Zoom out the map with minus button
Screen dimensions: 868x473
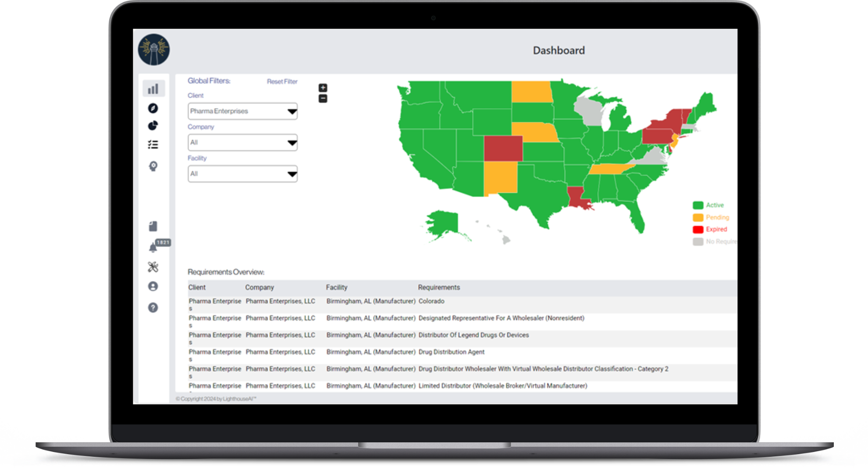(323, 99)
